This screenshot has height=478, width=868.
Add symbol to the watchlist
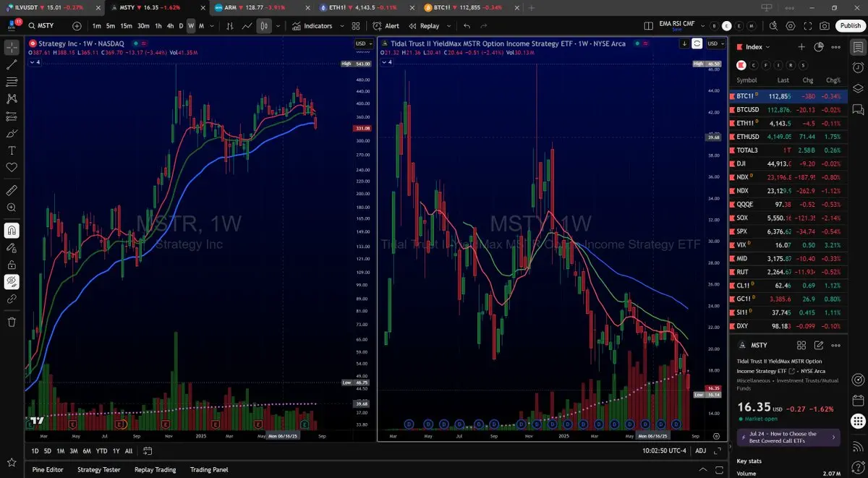coord(801,46)
